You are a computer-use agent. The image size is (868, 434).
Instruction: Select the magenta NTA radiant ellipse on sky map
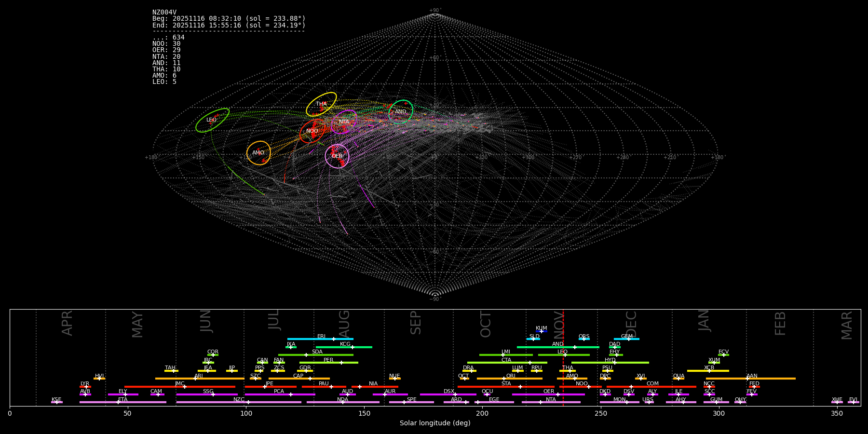click(x=344, y=122)
